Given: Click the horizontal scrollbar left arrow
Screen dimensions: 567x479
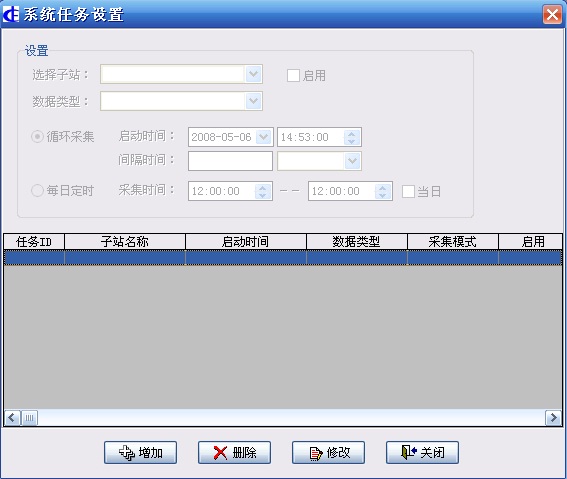Looking at the screenshot, I should (12, 418).
